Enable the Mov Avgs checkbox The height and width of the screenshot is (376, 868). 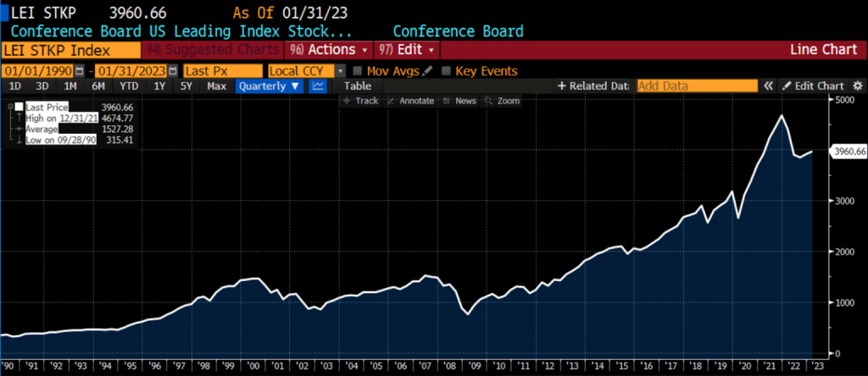(358, 71)
